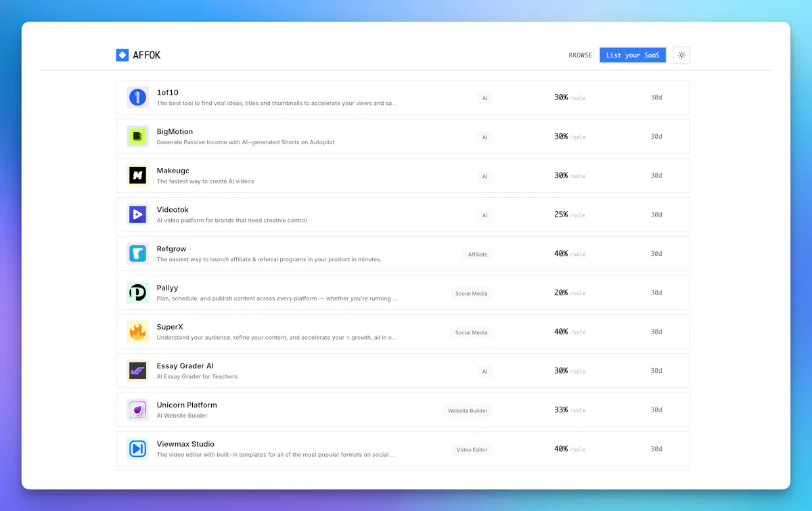Click the BigMotion app icon
812x511 pixels.
pyautogui.click(x=137, y=137)
